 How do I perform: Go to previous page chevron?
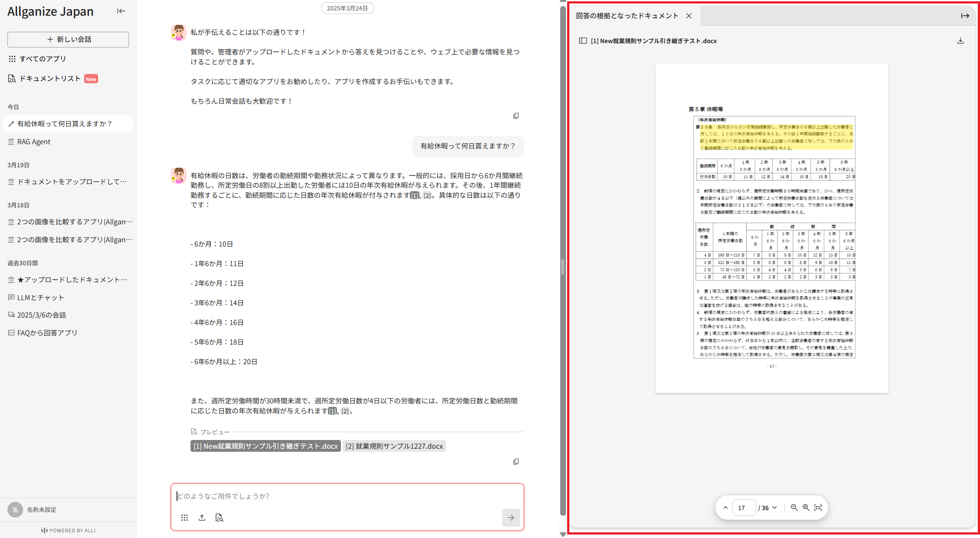[725, 508]
